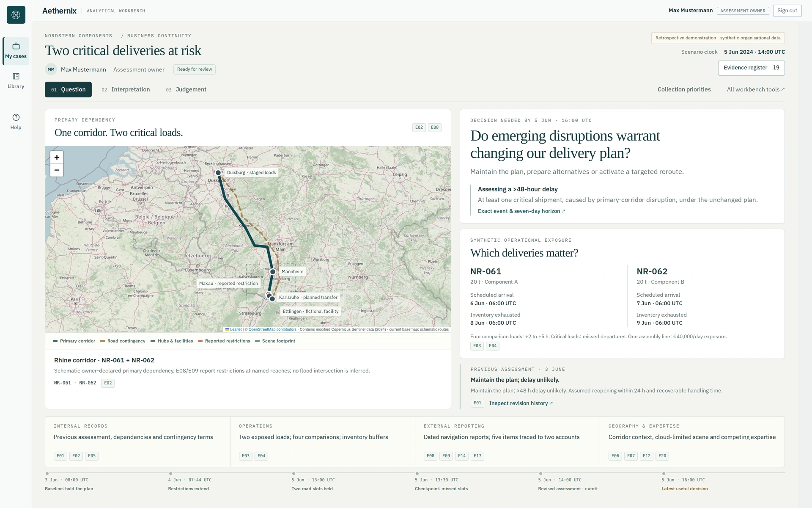Zoom out on the map
The height and width of the screenshot is (508, 812).
[x=57, y=170]
